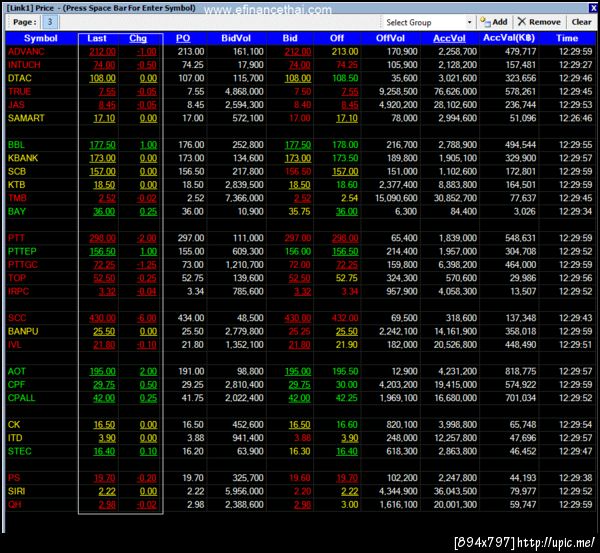Click TRUE AccVol 76,626,000
This screenshot has height=553, width=600.
coord(455,91)
